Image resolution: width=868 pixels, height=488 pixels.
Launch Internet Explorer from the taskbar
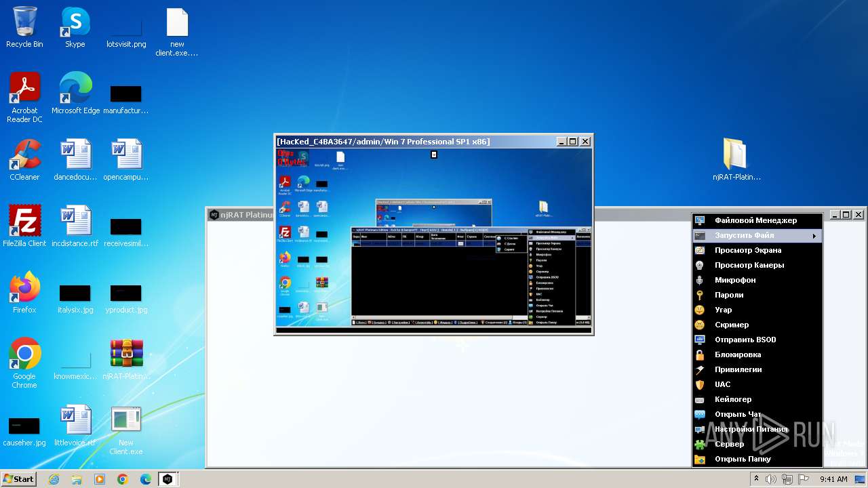54,479
